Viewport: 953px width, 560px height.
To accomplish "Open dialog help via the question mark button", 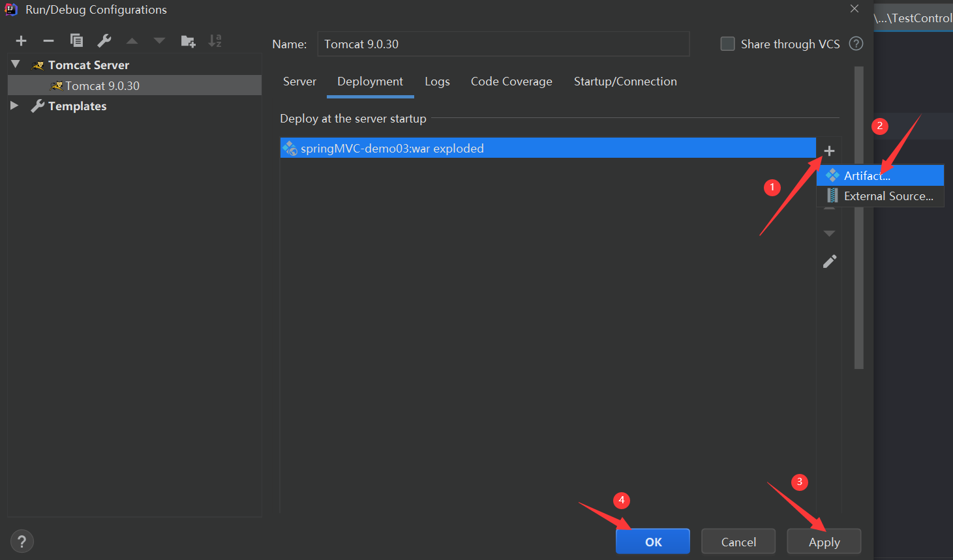I will tap(22, 541).
